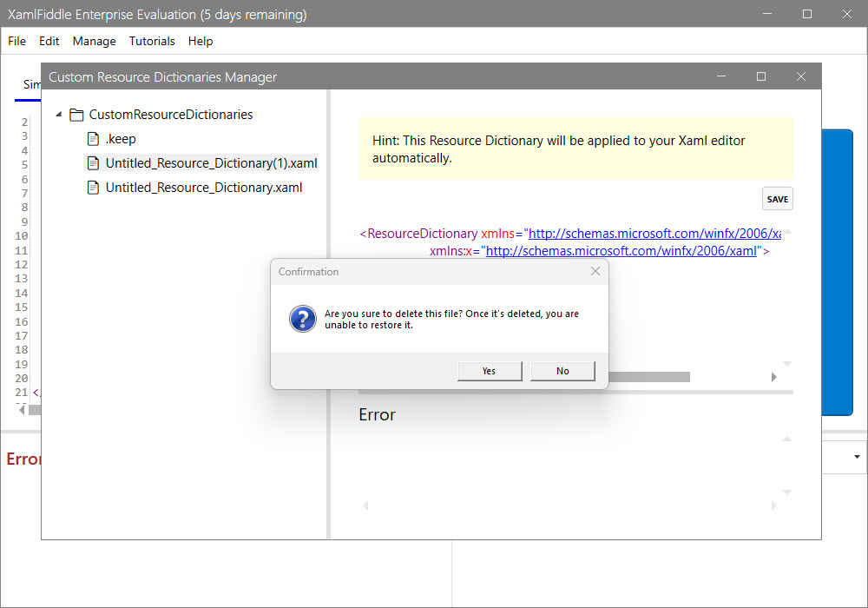The width and height of the screenshot is (868, 608).
Task: Minimize the Custom Resource Dictionaries Manager
Action: [x=720, y=76]
